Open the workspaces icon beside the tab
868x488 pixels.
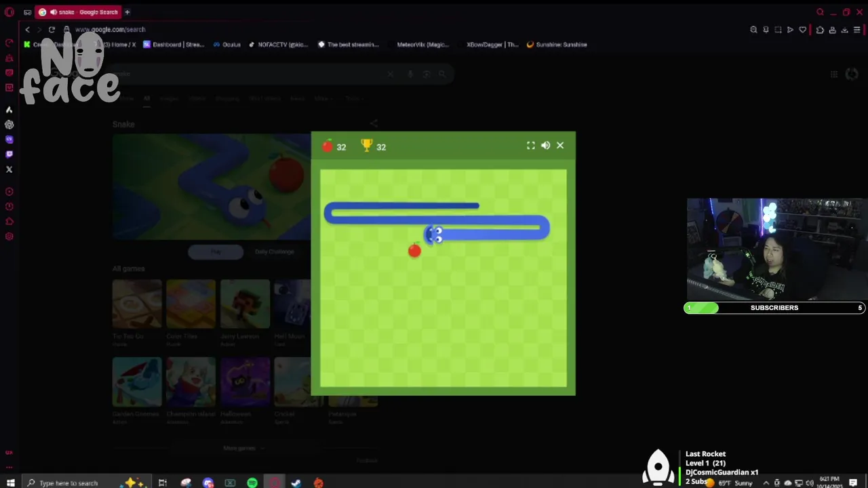(27, 12)
